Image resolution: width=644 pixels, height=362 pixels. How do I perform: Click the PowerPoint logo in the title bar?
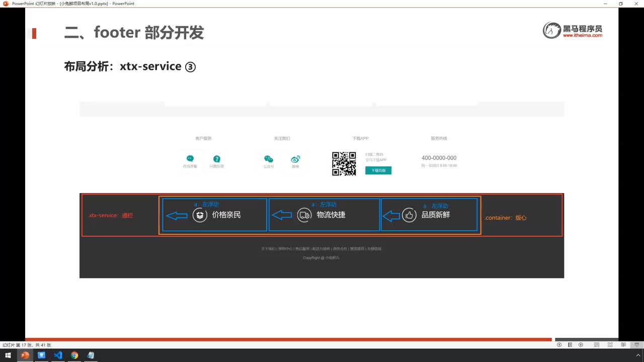(x=6, y=4)
